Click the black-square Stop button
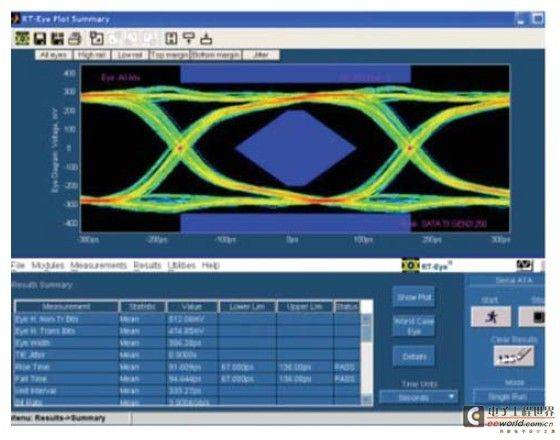The height and width of the screenshot is (440, 560). [532, 316]
